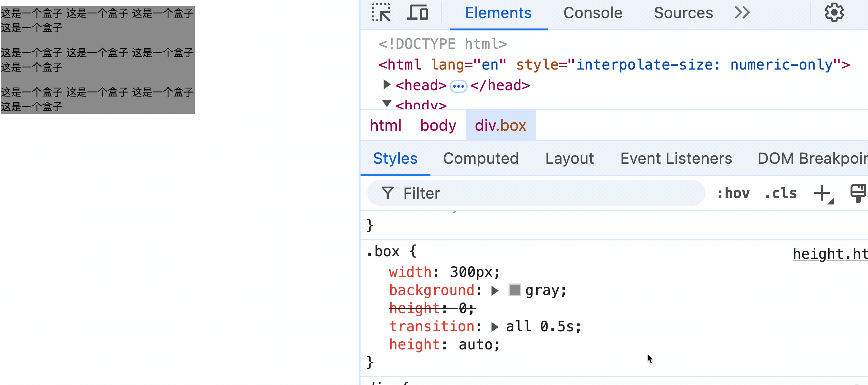The width and height of the screenshot is (868, 385).
Task: Activate the inspect element picker icon
Action: click(382, 13)
